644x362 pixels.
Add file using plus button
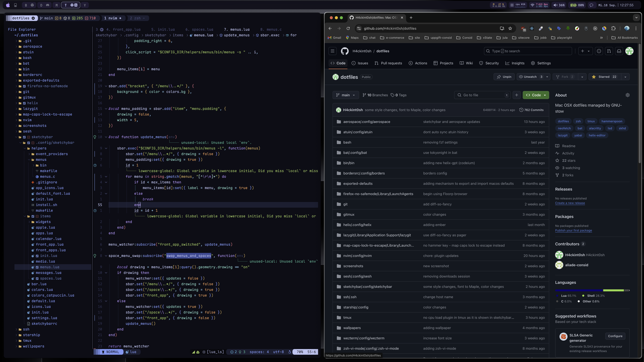tap(516, 95)
